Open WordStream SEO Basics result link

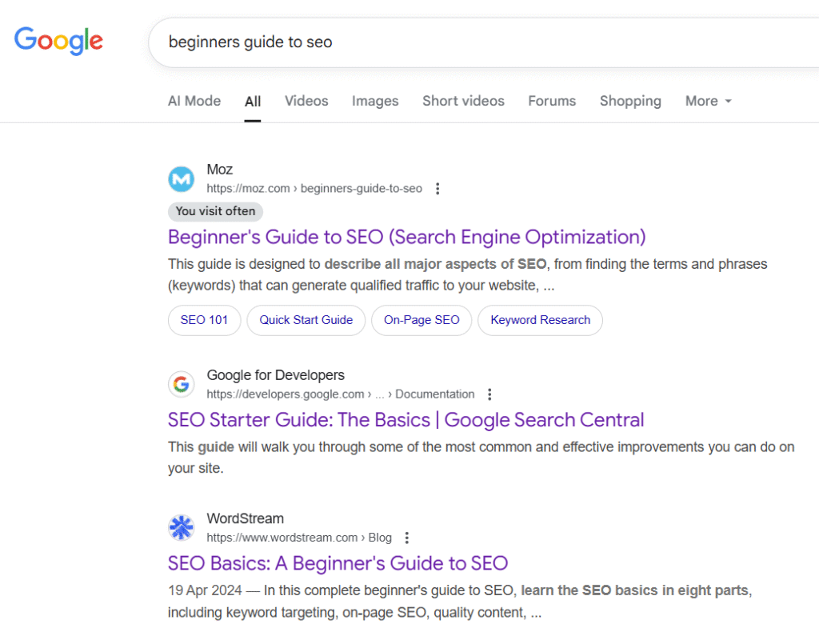click(338, 563)
